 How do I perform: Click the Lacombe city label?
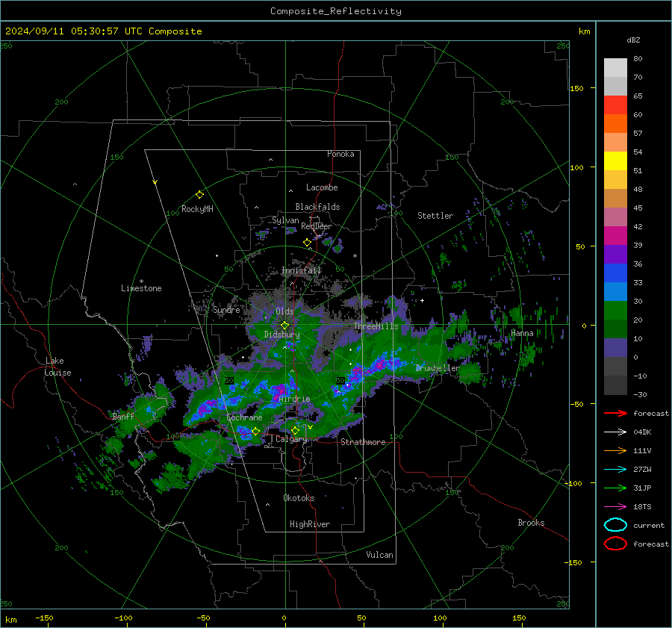point(322,187)
